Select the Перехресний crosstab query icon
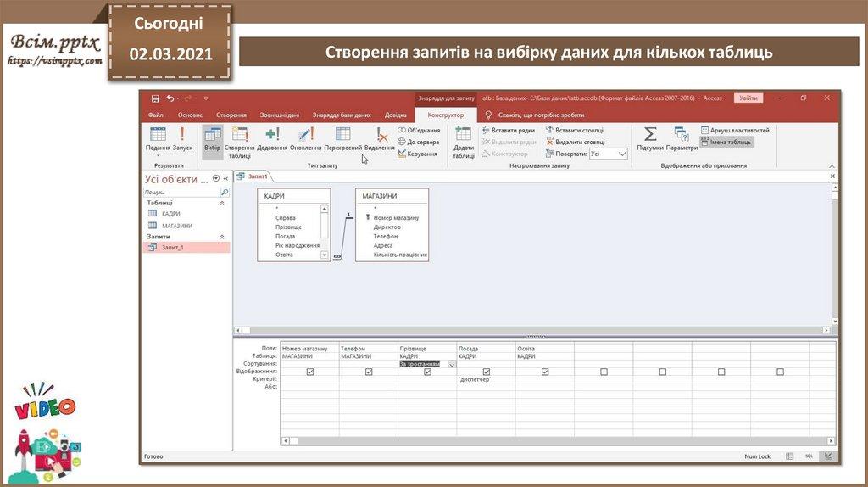 [x=343, y=135]
